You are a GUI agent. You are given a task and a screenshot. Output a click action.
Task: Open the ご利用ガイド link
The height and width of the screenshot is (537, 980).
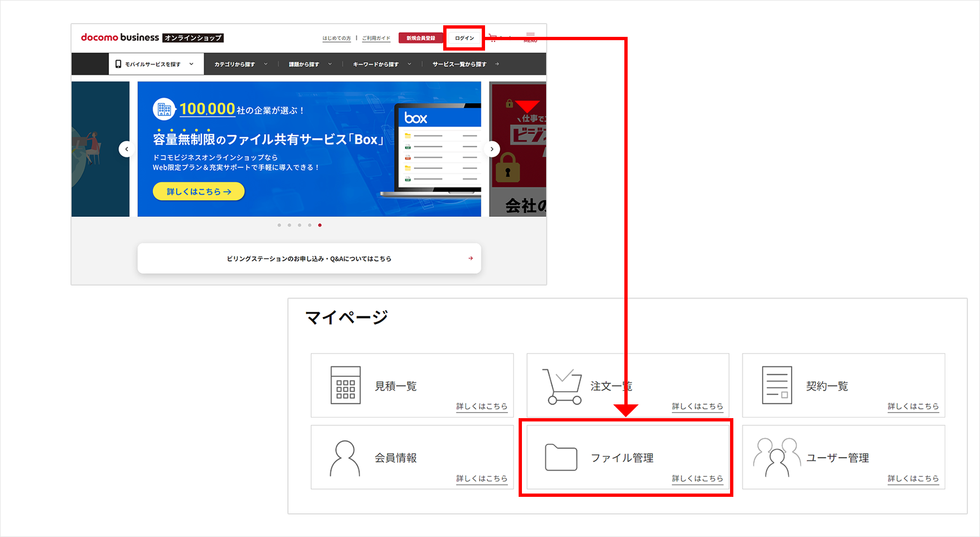pyautogui.click(x=376, y=38)
